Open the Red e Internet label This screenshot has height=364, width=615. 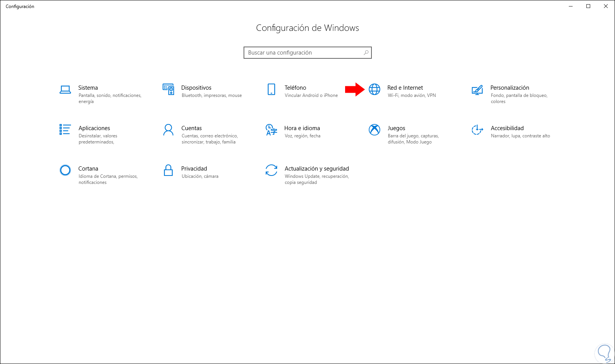405,88
